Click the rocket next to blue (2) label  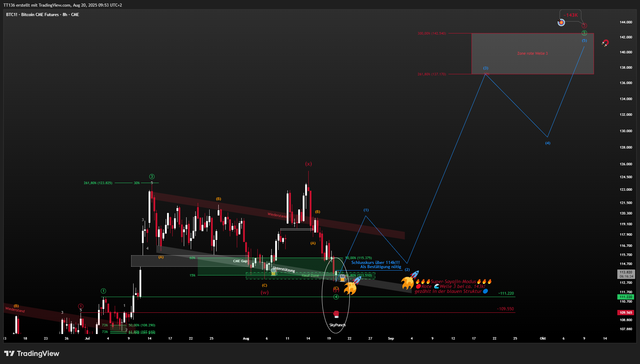coord(415,274)
